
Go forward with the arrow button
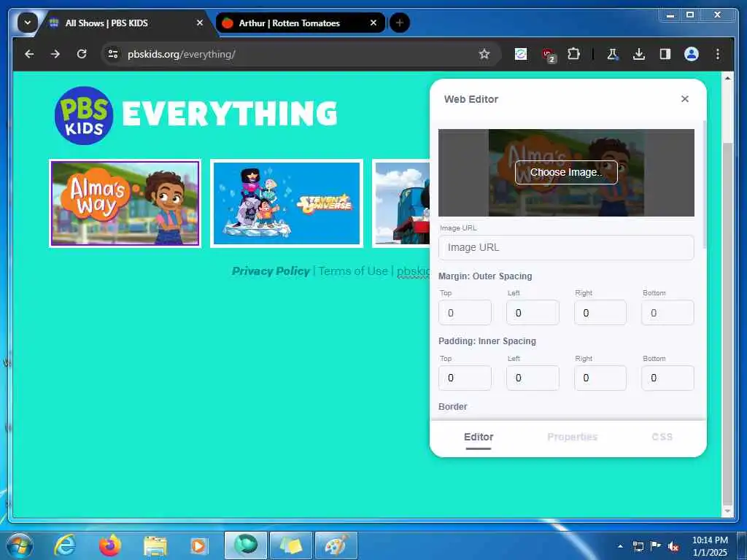[x=55, y=54]
